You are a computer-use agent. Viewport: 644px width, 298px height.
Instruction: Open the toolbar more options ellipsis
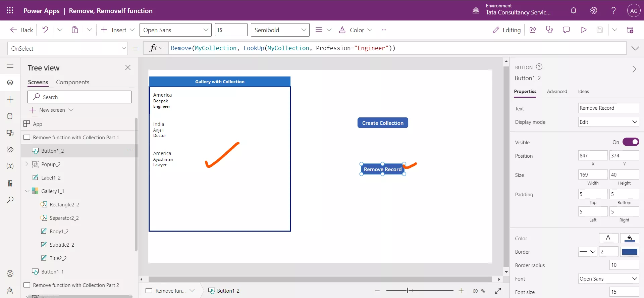click(x=384, y=30)
